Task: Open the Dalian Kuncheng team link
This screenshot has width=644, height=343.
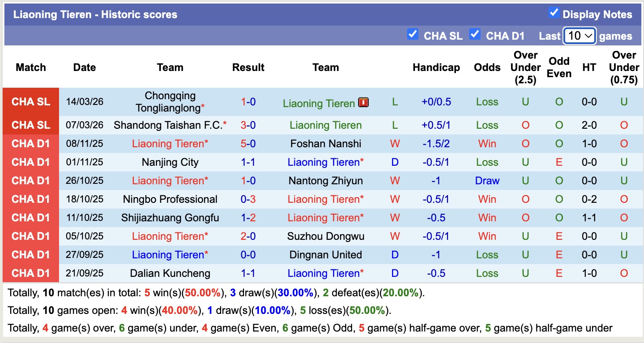Action: click(x=170, y=273)
